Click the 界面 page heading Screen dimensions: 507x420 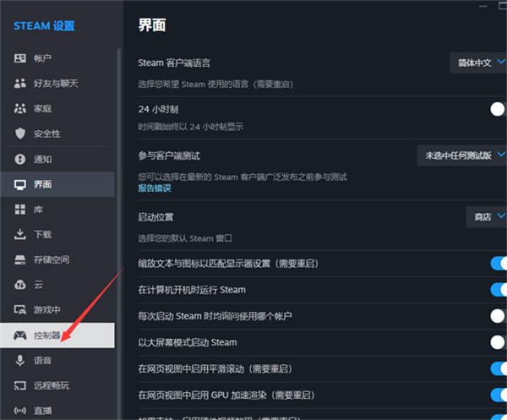click(152, 25)
